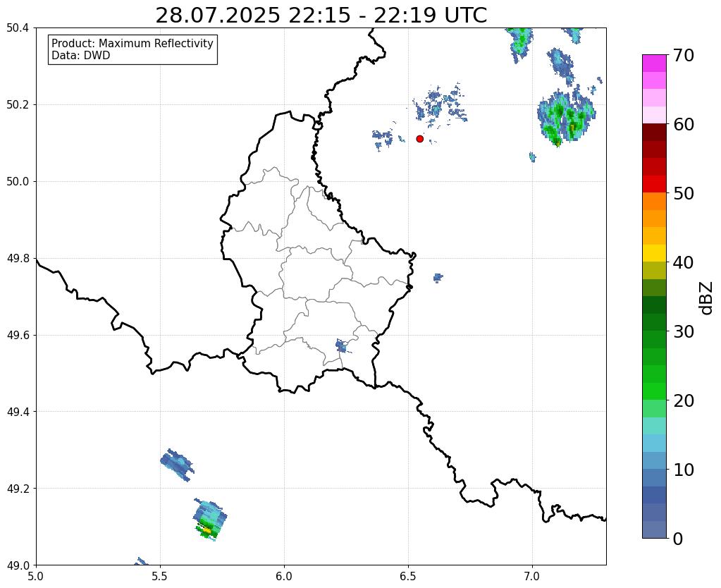Screen dimensions: 721x588
Task: Click the latitude tick label 49.0
Action: pos(18,565)
